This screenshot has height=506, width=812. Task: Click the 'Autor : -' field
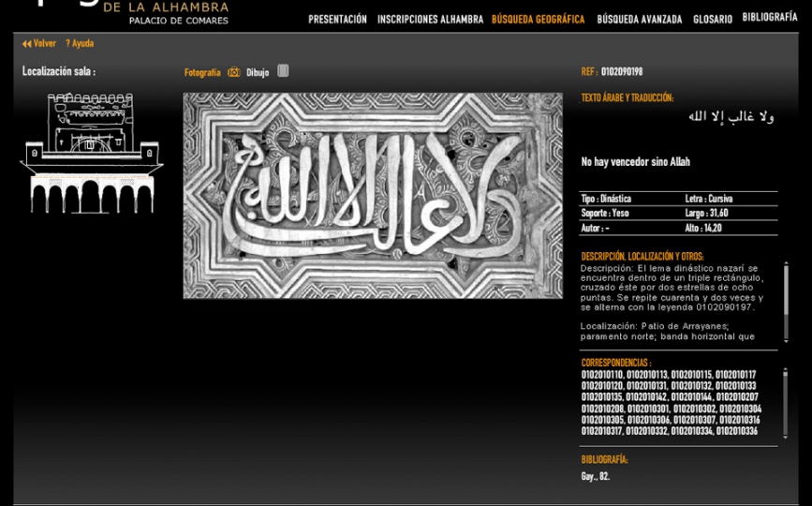pos(595,228)
